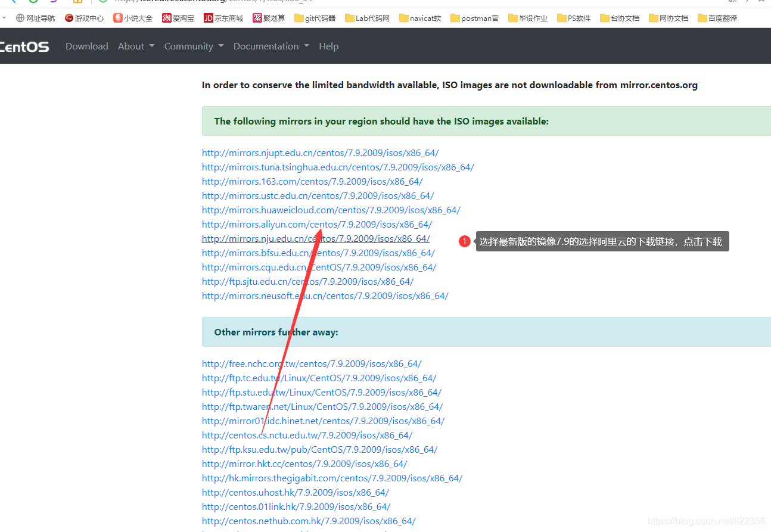
Task: Open the mirrors.neusoft.edu.cn mirror link
Action: (x=325, y=296)
